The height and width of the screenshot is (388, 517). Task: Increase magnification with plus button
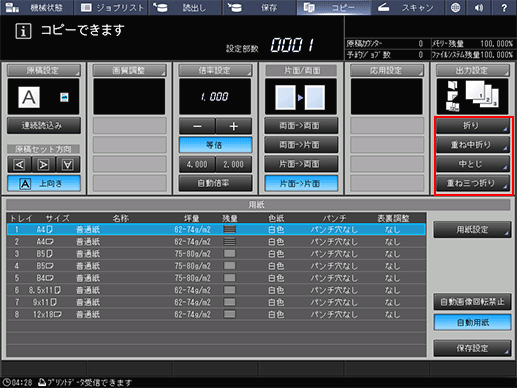[x=233, y=126]
